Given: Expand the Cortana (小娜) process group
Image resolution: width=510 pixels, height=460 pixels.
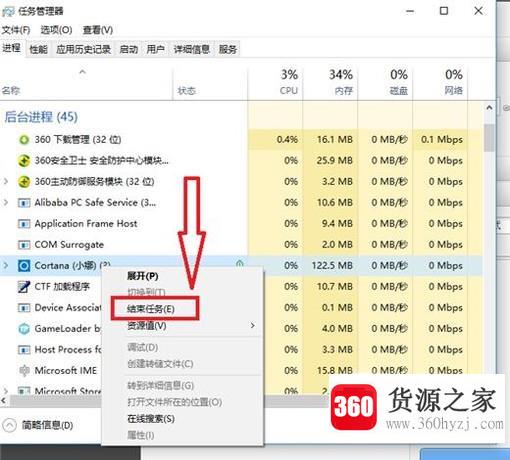Looking at the screenshot, I should click(6, 266).
